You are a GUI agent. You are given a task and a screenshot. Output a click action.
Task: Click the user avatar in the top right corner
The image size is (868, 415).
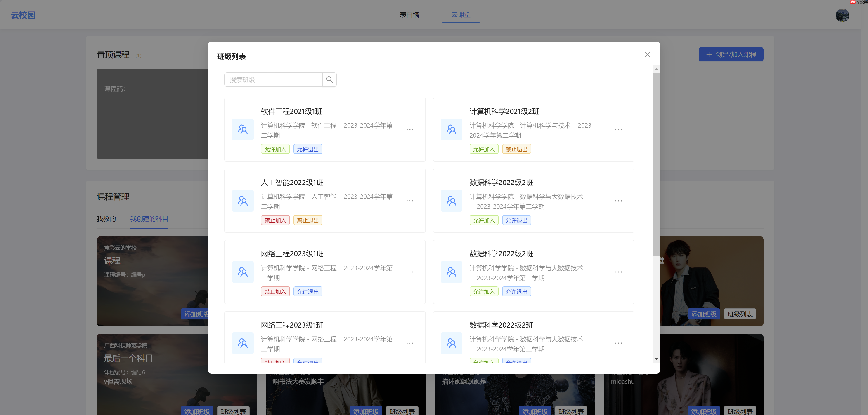842,15
